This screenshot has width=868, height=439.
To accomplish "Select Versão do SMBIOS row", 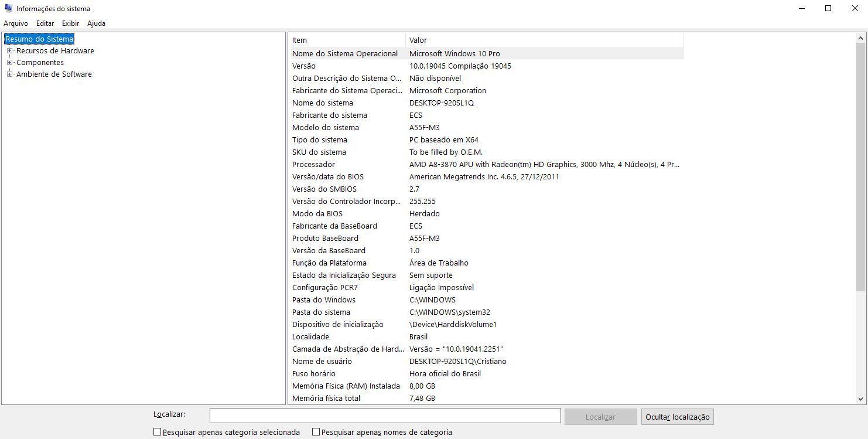I will (486, 189).
